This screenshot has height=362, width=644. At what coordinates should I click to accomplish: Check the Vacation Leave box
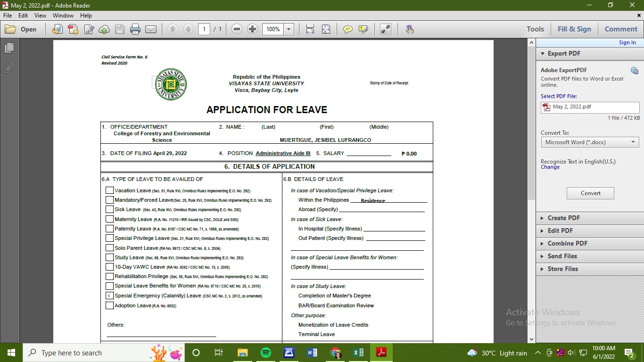110,190
